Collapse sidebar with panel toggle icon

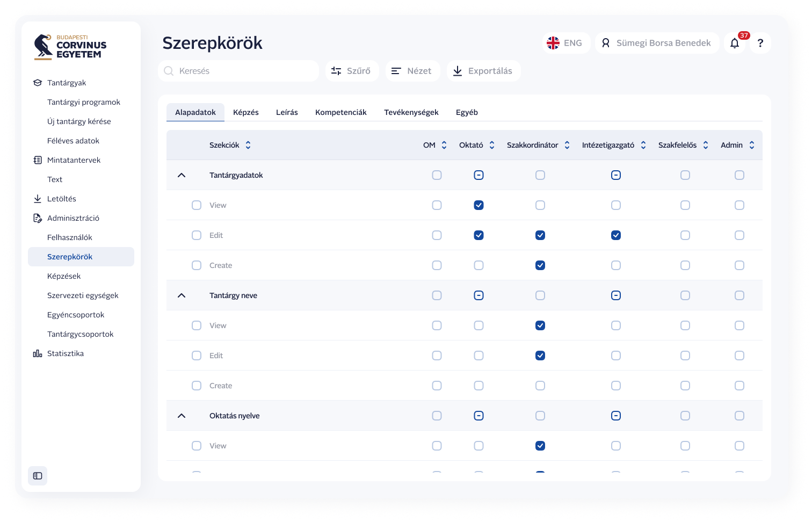point(38,476)
